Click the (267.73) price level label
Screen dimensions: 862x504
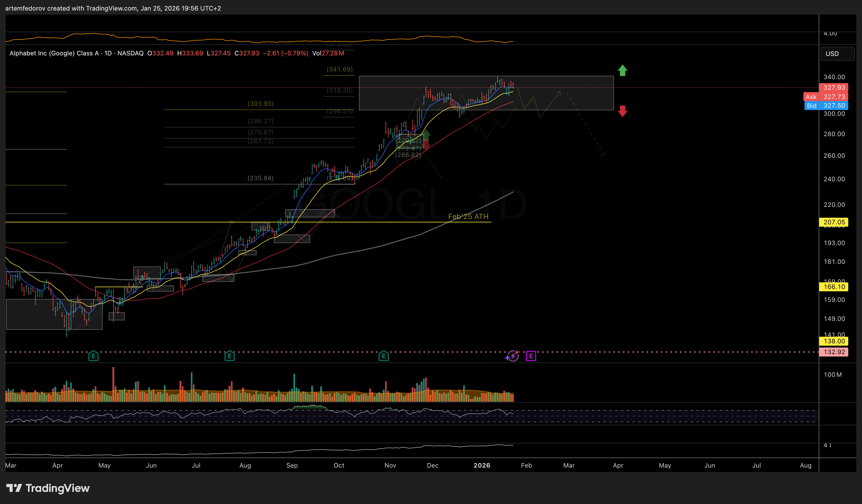point(261,141)
